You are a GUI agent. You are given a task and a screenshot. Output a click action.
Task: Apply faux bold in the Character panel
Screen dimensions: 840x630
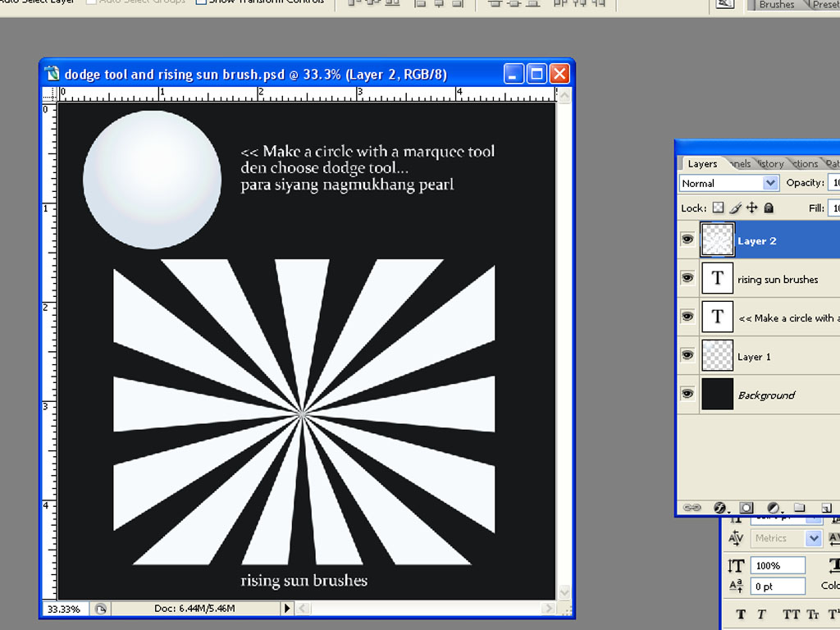pyautogui.click(x=740, y=614)
